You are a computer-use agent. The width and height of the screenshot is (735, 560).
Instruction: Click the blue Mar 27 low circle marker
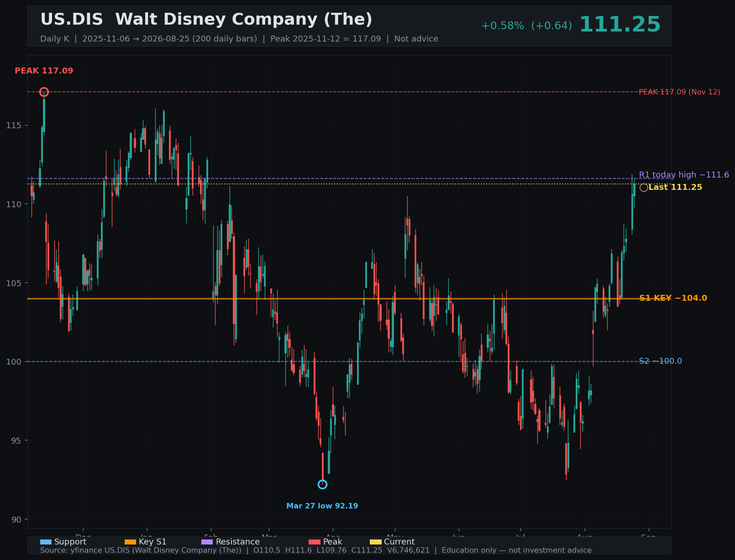point(322,484)
